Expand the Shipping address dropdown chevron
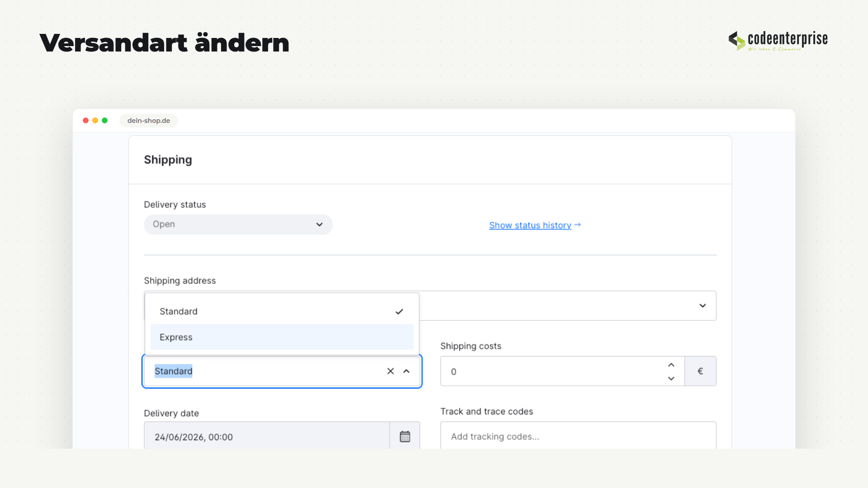868x488 pixels. (703, 306)
